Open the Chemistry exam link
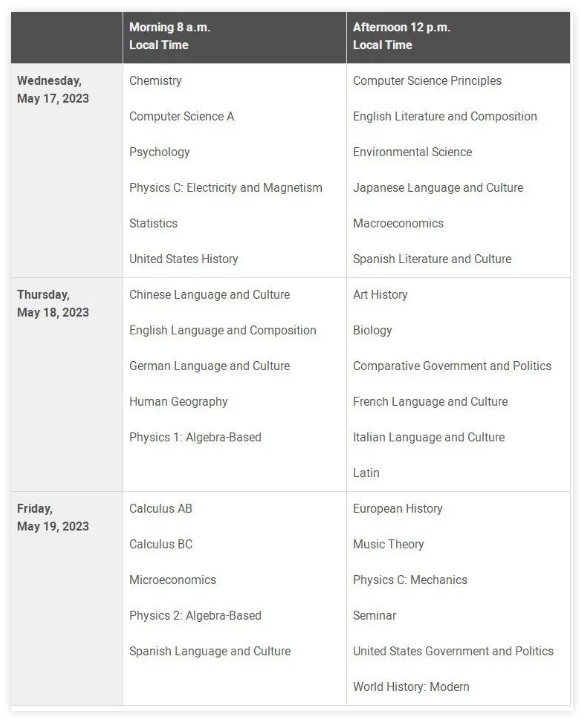 (155, 81)
